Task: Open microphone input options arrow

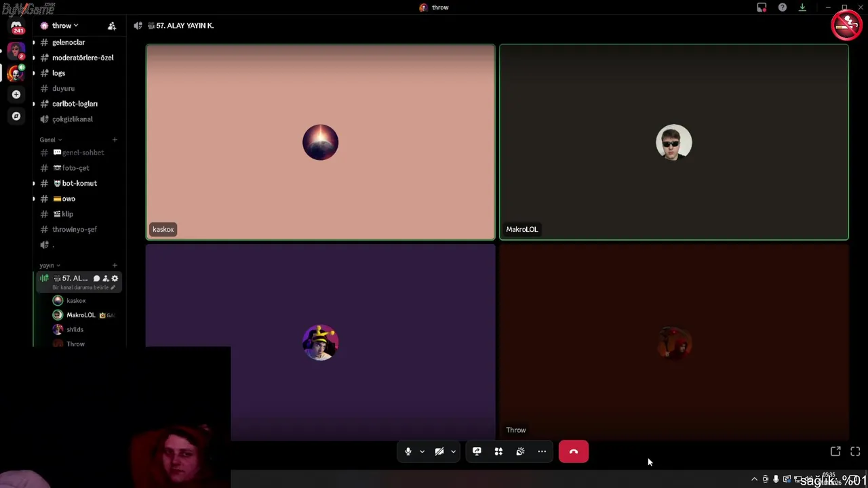Action: pyautogui.click(x=422, y=451)
